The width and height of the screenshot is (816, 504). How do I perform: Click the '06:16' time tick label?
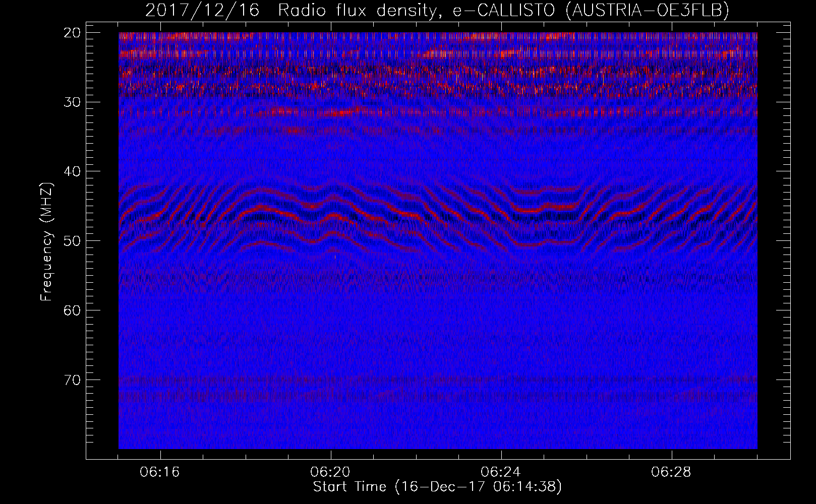tap(160, 472)
